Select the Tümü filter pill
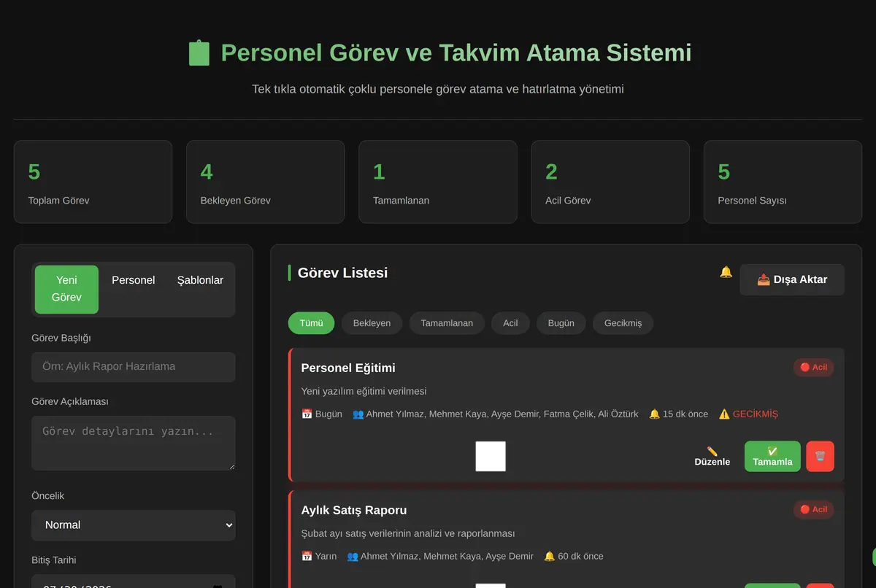 click(x=311, y=323)
